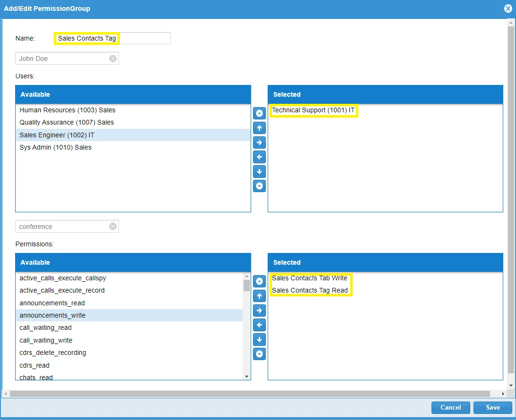This screenshot has width=516, height=420.
Task: Click dialog horizontal scrollbar right arrow
Action: tap(503, 394)
